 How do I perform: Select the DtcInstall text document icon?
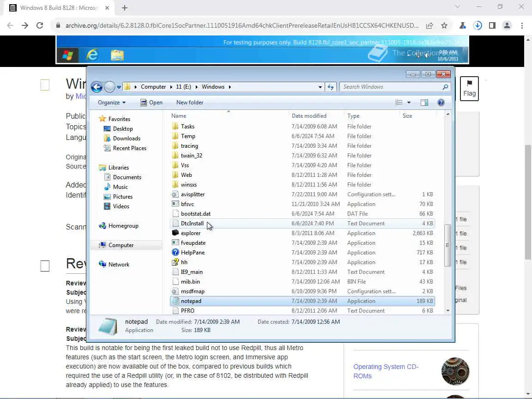[x=175, y=224]
